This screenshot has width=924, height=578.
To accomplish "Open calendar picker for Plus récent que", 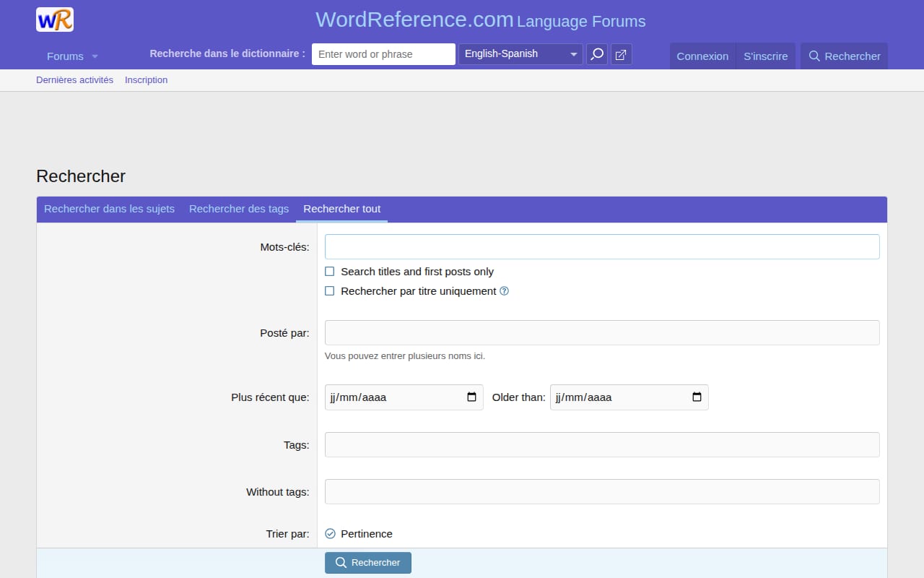I will tap(471, 397).
